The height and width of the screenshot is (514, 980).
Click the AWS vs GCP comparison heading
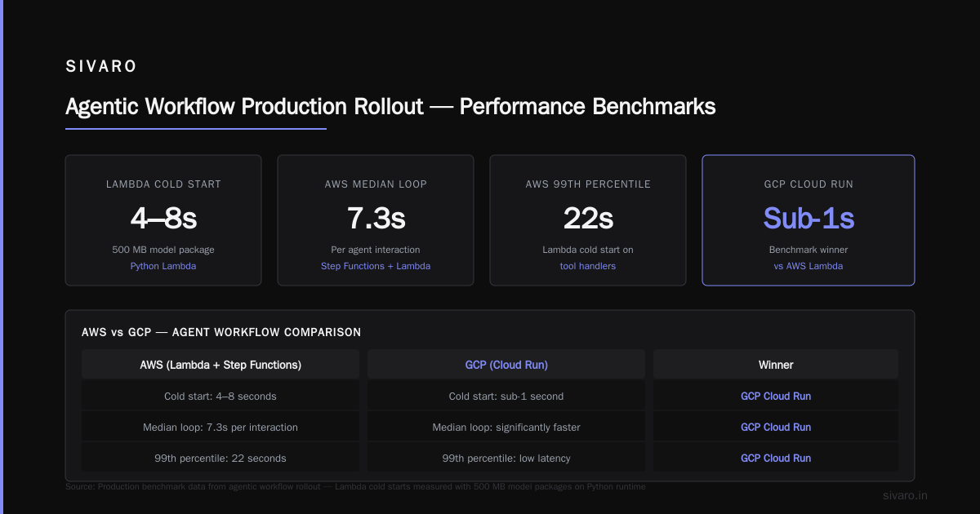(221, 332)
